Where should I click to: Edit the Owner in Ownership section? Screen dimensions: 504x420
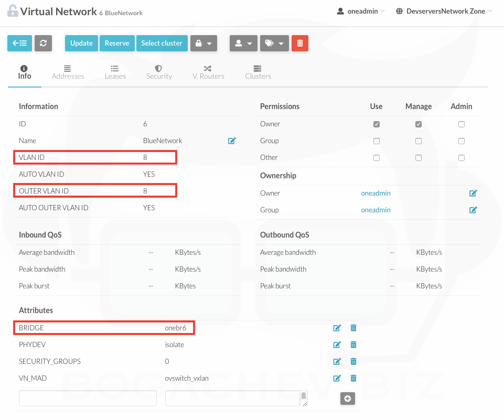(473, 193)
